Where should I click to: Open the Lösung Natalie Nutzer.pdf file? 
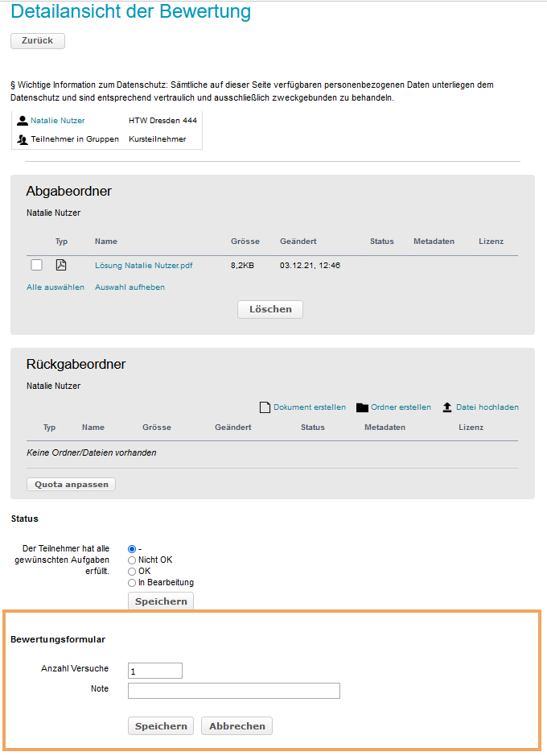pyautogui.click(x=143, y=265)
